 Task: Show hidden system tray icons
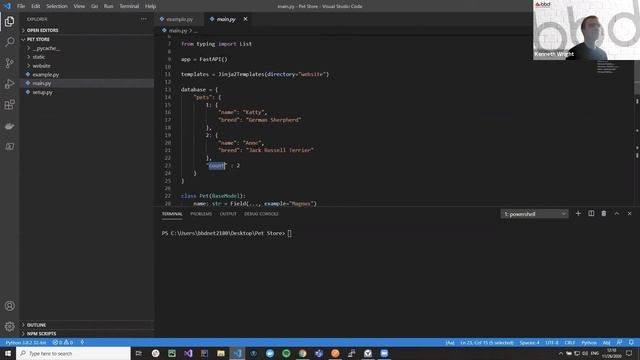point(560,353)
